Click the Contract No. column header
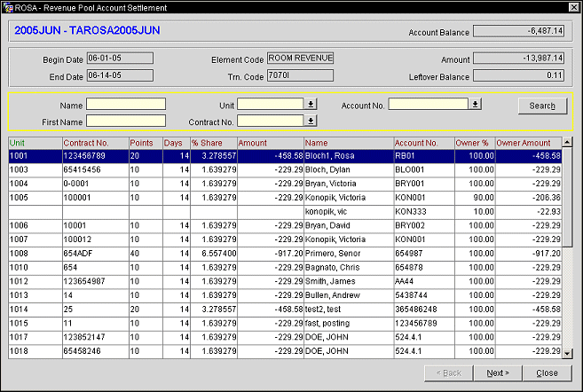The image size is (583, 392). pos(85,143)
